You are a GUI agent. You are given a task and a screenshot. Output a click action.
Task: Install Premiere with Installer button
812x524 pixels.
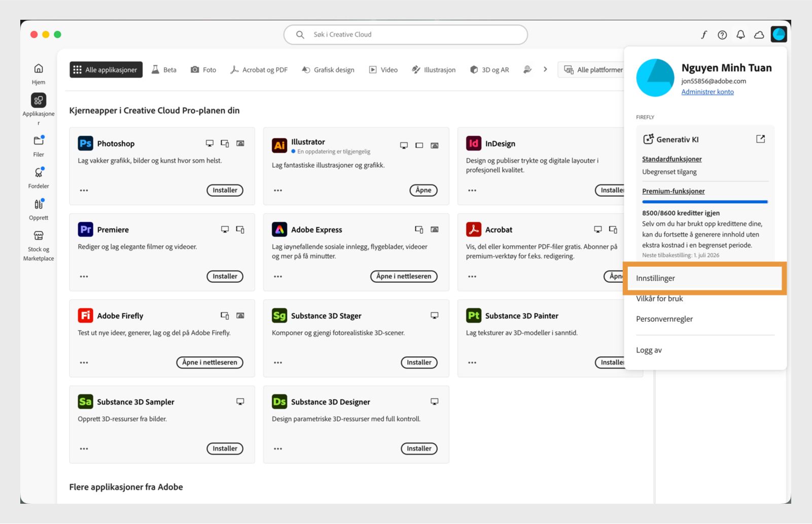pyautogui.click(x=225, y=277)
